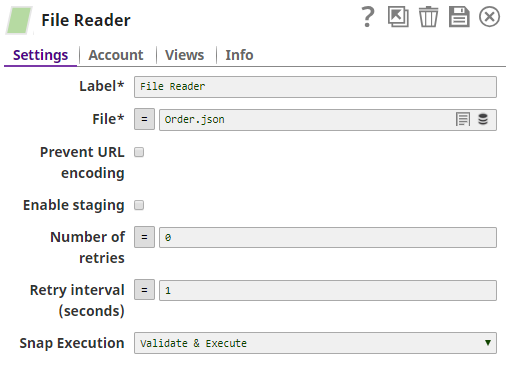The height and width of the screenshot is (366, 510).
Task: Switch to the Views tab
Action: pyautogui.click(x=184, y=55)
